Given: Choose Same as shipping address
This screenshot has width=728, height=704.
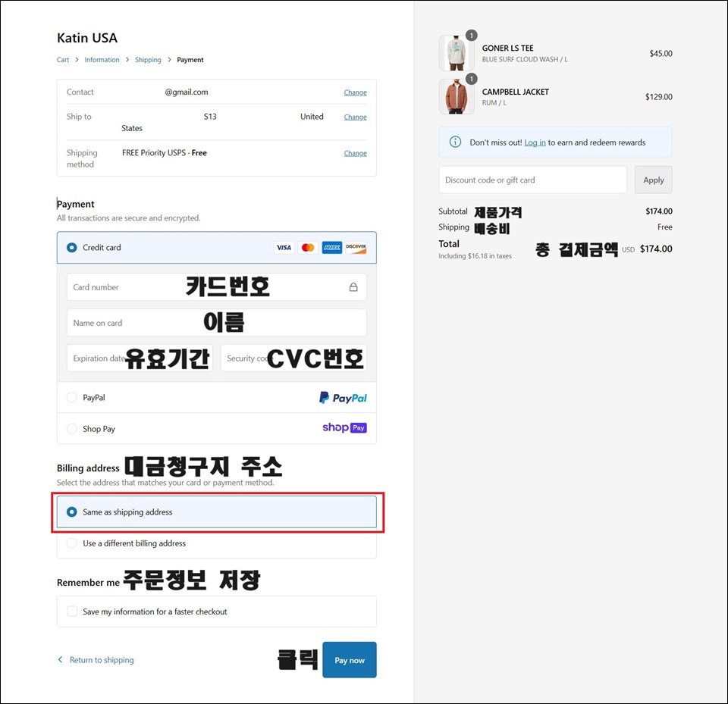Looking at the screenshot, I should pyautogui.click(x=71, y=512).
